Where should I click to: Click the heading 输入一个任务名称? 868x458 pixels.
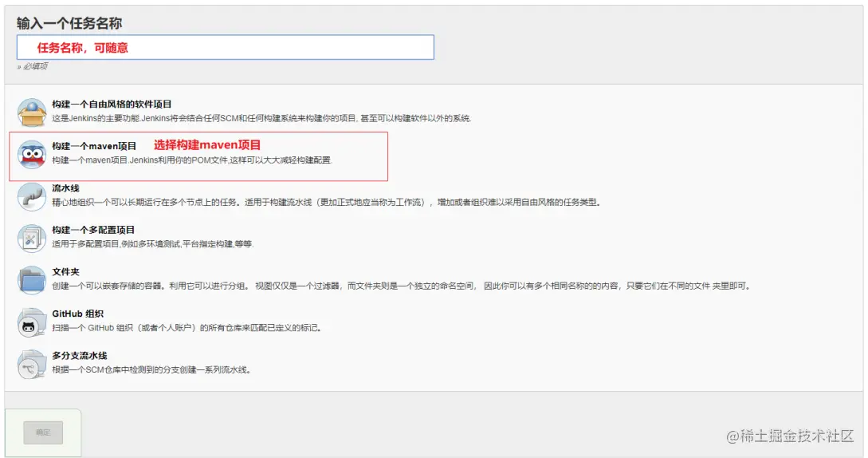point(69,23)
